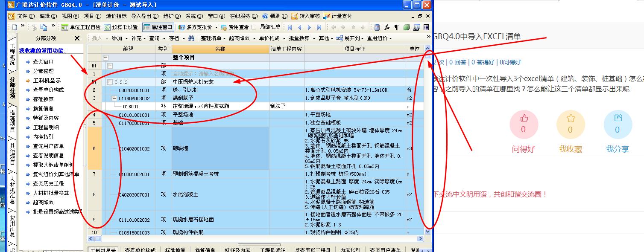This screenshot has height=252, width=644.
Task: Click the new document icon in toolbar
Action: click(x=15, y=27)
